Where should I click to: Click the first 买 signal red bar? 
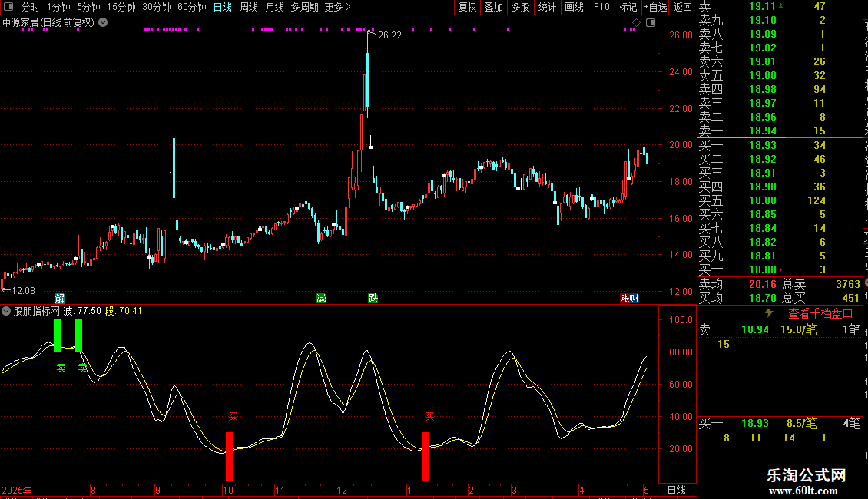point(229,457)
